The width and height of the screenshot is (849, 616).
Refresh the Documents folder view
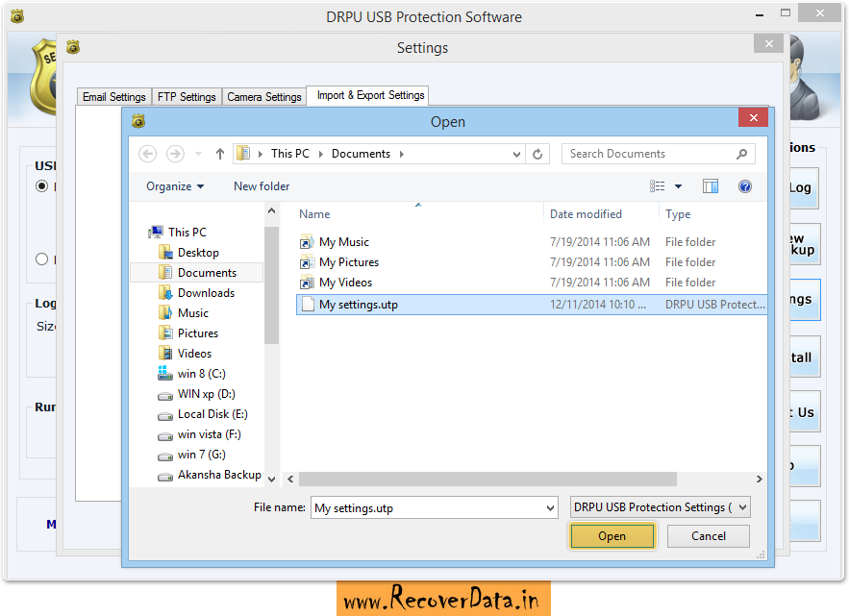click(x=537, y=155)
